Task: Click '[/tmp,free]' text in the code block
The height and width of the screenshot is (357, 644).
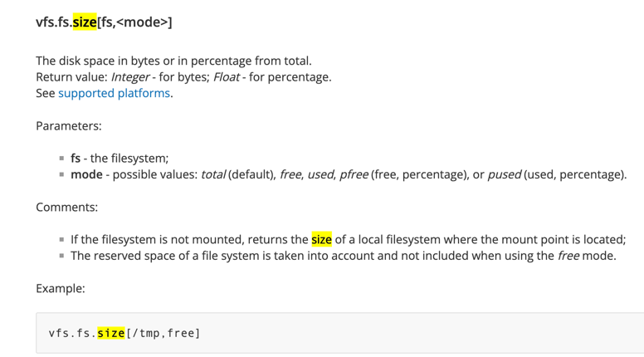Action: pyautogui.click(x=163, y=333)
